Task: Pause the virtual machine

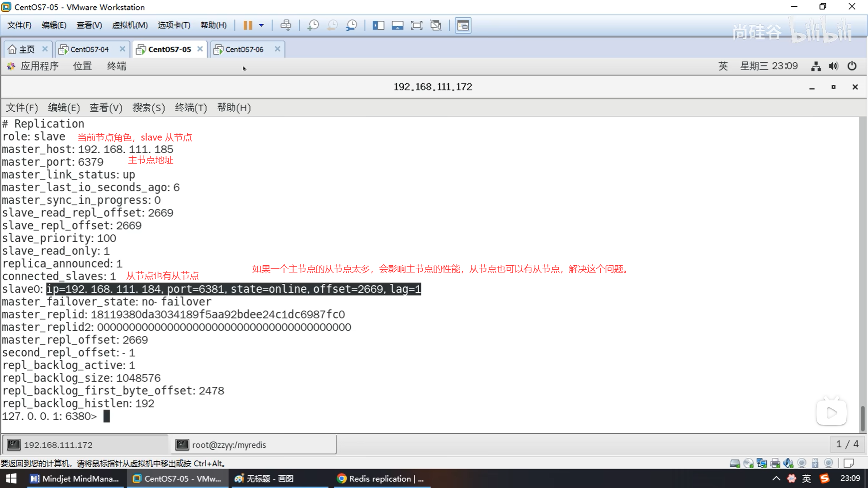Action: point(248,25)
